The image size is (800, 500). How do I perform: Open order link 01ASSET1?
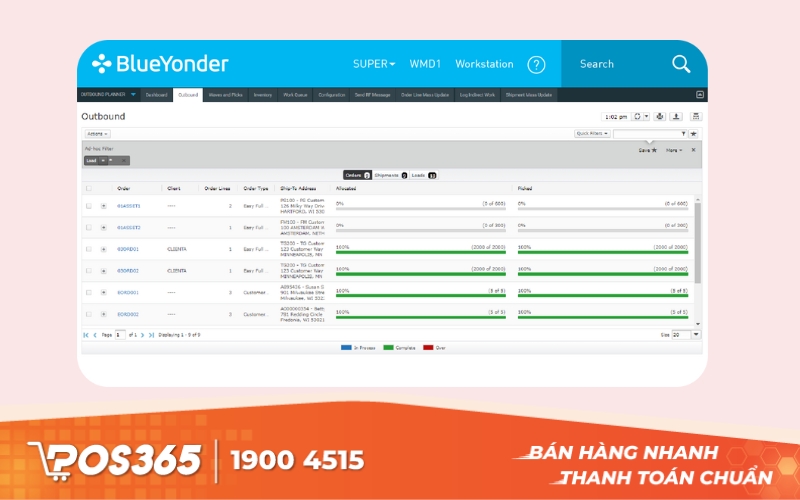129,206
